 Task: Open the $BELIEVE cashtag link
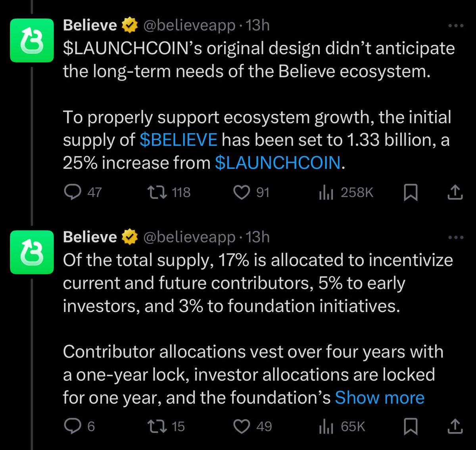pos(178,140)
